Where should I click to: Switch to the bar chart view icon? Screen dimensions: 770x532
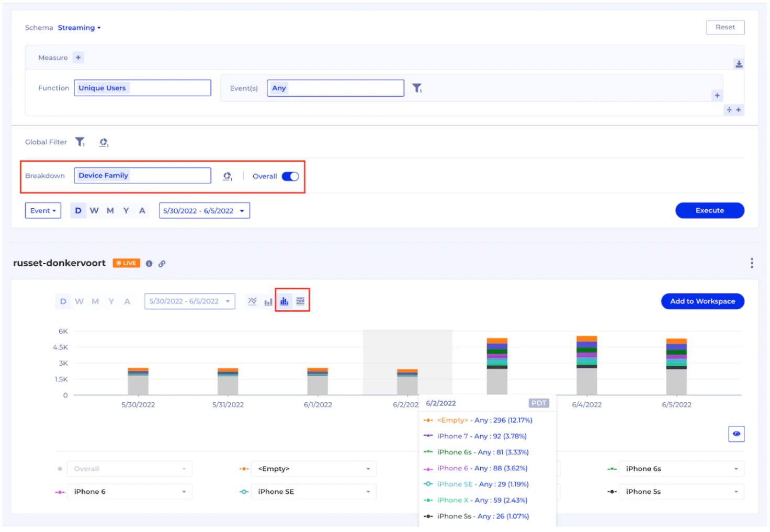pyautogui.click(x=268, y=301)
